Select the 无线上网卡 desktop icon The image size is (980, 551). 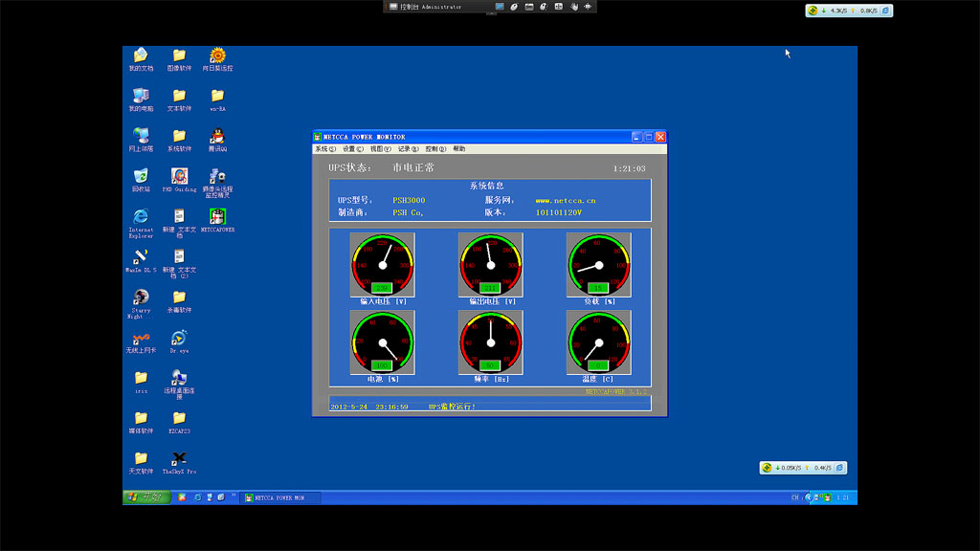tap(141, 342)
